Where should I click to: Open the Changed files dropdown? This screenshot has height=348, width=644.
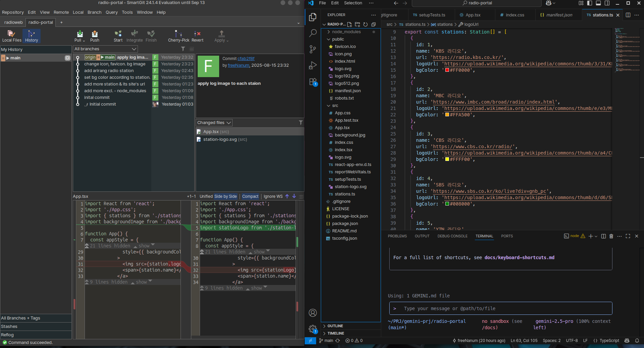tap(214, 123)
